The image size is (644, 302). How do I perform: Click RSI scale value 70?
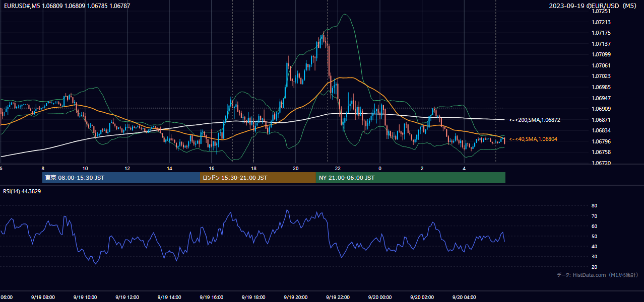(x=594, y=216)
